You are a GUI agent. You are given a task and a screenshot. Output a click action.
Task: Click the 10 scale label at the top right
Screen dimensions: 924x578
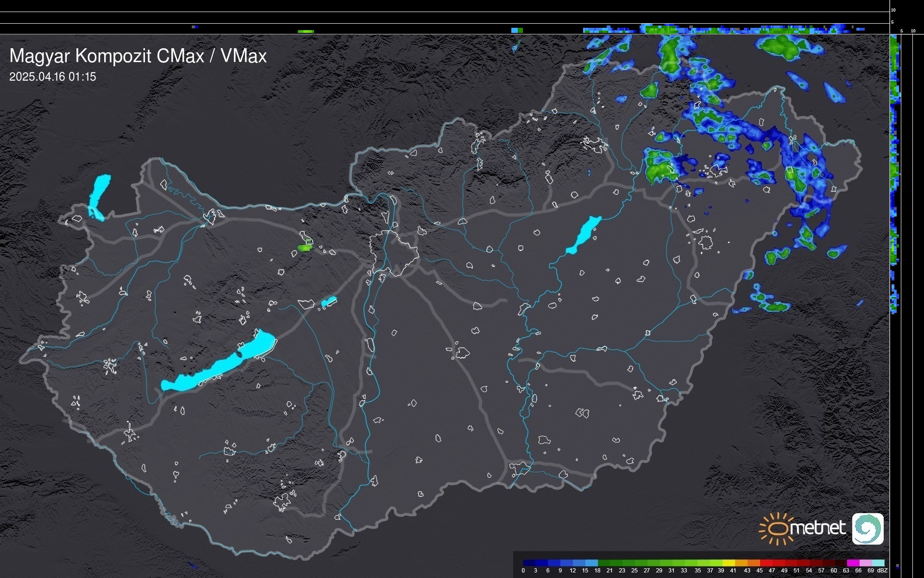(x=893, y=10)
